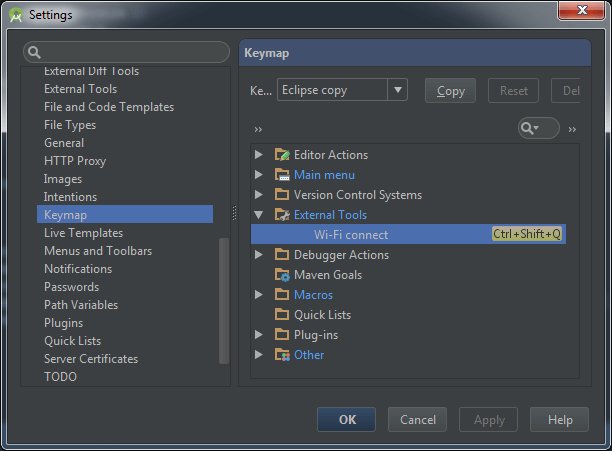Click the Apply button
Image resolution: width=612 pixels, height=451 pixels.
click(x=489, y=419)
